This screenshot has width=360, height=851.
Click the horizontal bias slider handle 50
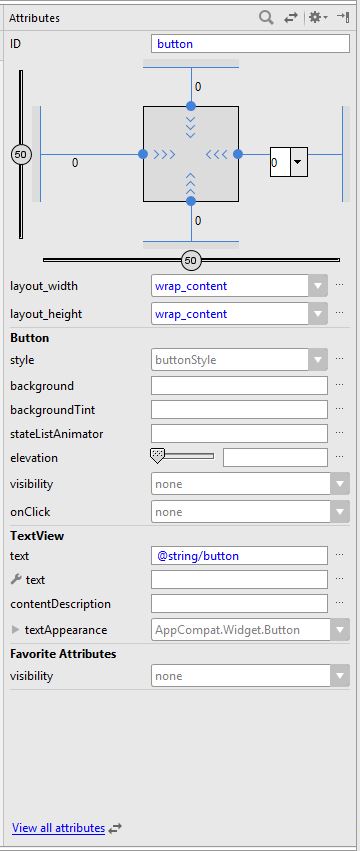[191, 261]
